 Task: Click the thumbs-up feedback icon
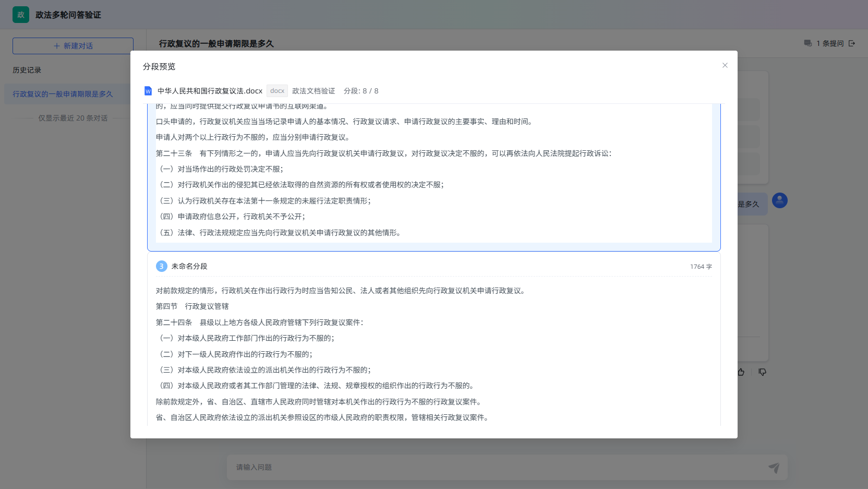tap(741, 372)
